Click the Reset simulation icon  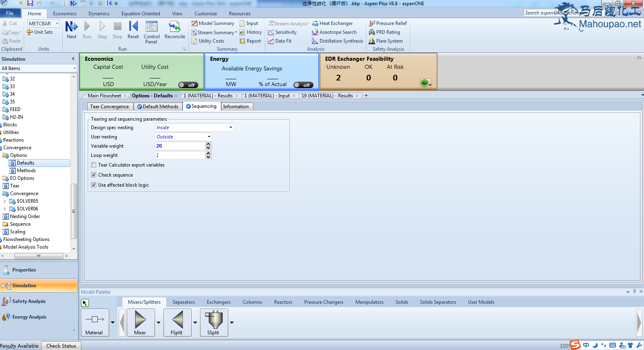133,30
